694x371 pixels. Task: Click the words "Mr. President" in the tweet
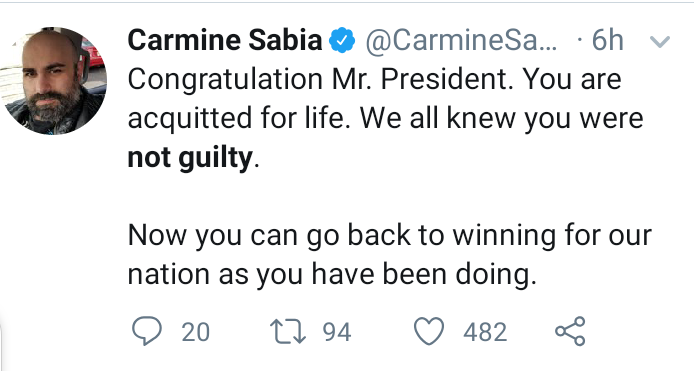click(422, 80)
